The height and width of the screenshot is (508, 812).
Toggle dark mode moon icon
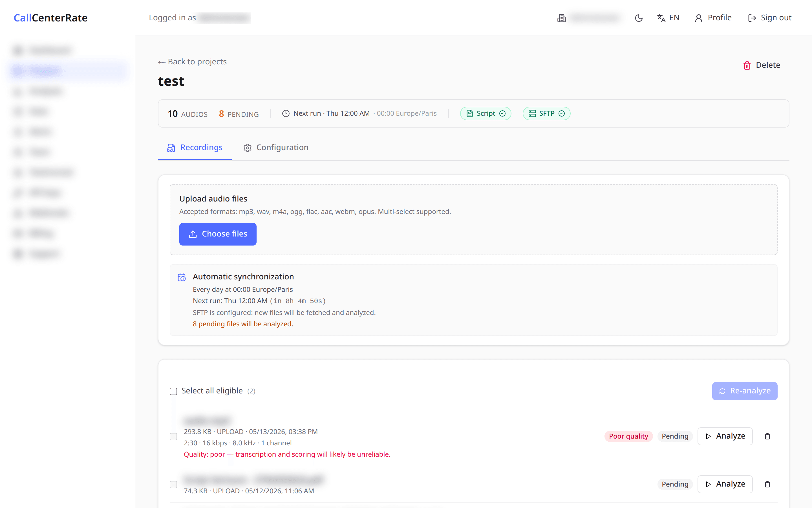(x=639, y=18)
